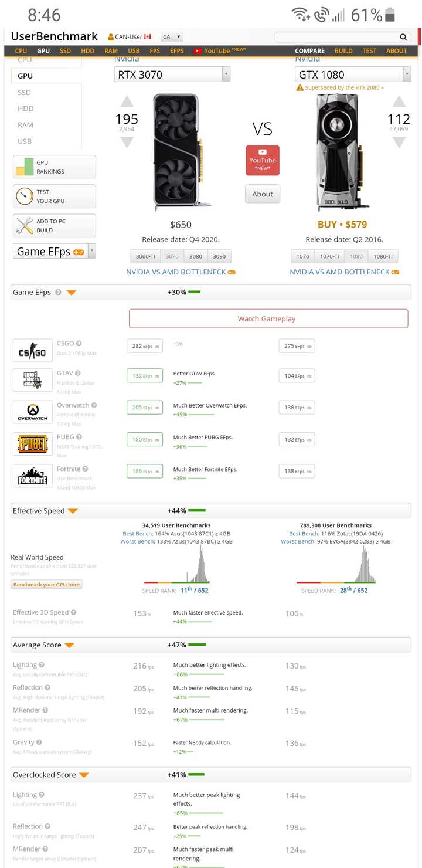This screenshot has height=868, width=422.
Task: Click the red YouTube NEW button
Action: tap(263, 160)
